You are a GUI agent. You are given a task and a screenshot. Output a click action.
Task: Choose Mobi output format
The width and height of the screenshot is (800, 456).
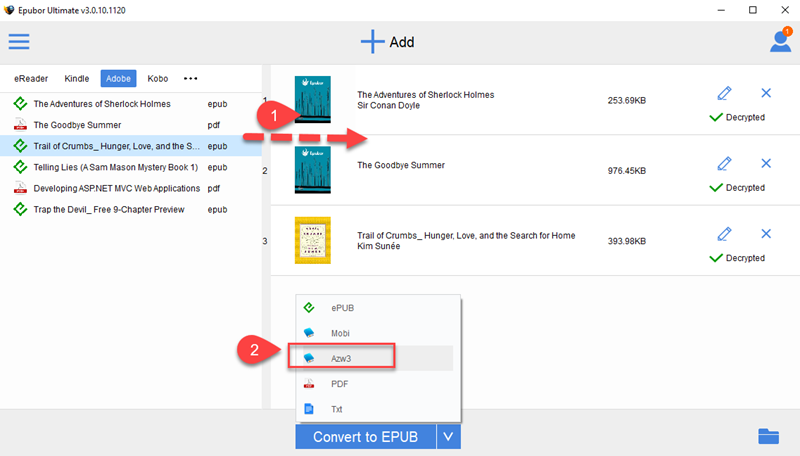point(378,333)
